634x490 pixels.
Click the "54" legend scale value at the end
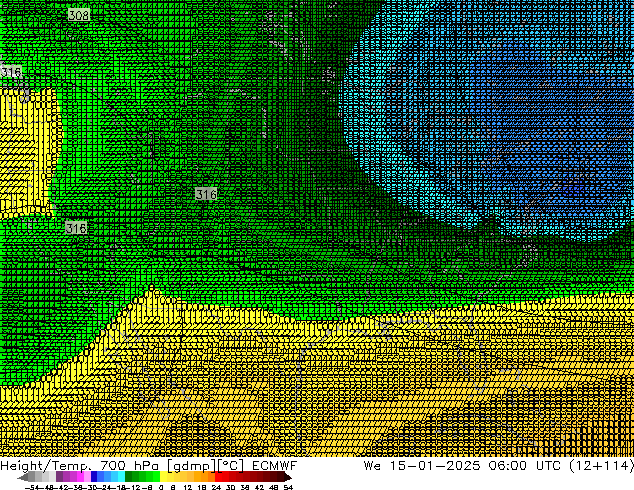click(288, 487)
